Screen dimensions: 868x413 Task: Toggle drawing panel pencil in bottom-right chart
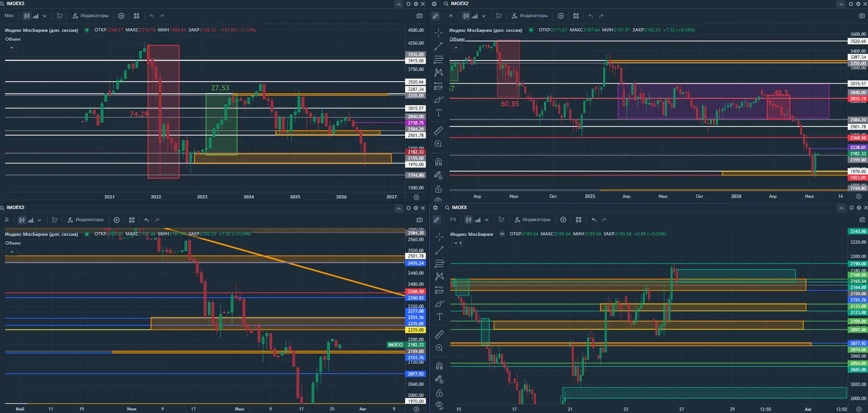coord(437,220)
